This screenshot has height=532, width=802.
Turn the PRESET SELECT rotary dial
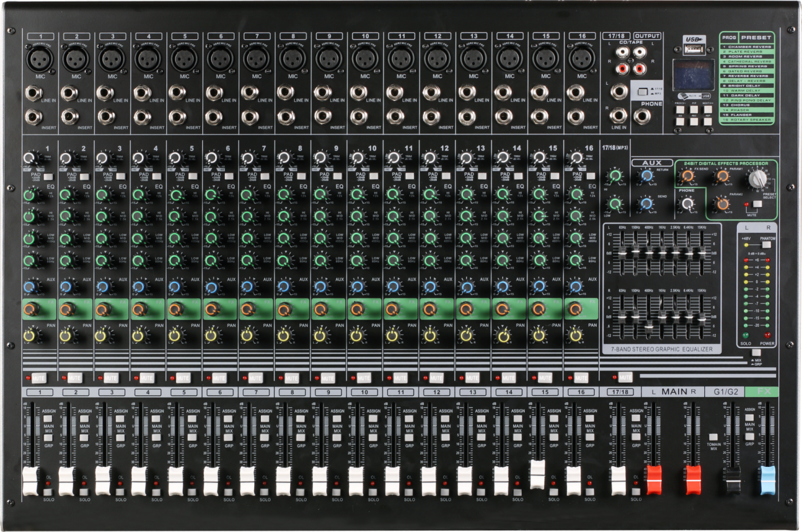click(757, 178)
